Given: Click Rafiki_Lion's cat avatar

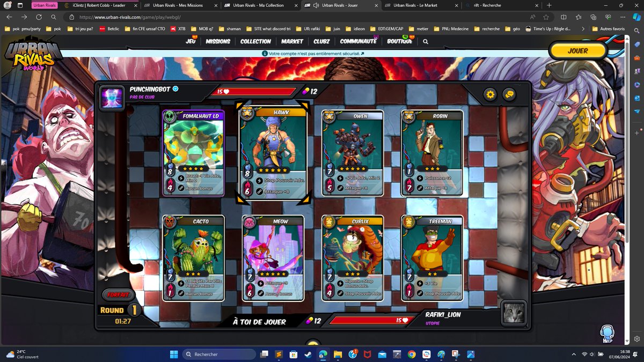Looking at the screenshot, I should click(514, 313).
